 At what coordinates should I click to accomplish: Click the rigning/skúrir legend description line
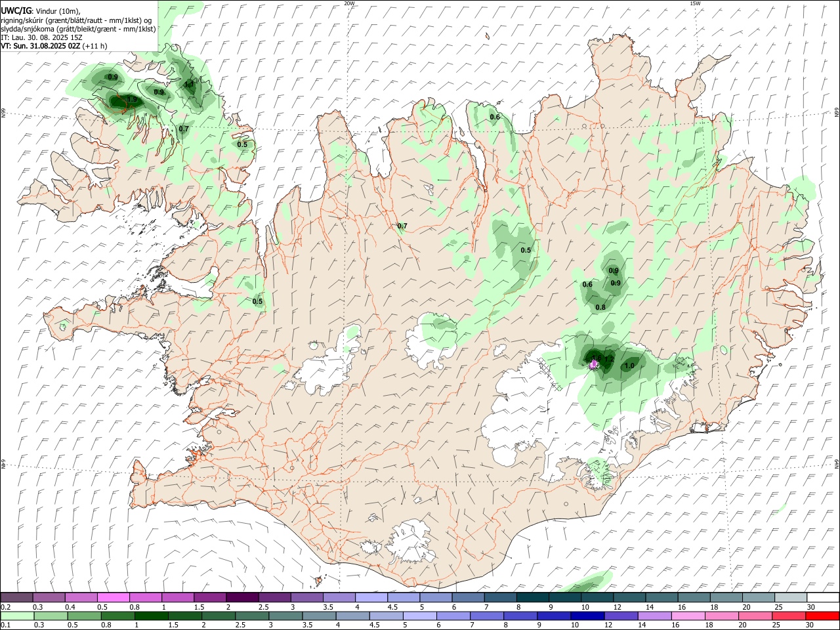pyautogui.click(x=76, y=20)
